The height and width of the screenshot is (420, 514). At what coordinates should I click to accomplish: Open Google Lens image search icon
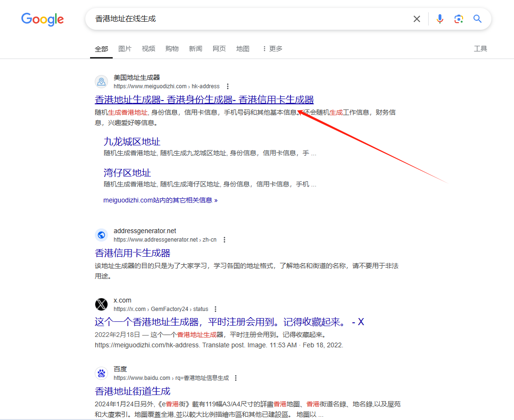(459, 19)
